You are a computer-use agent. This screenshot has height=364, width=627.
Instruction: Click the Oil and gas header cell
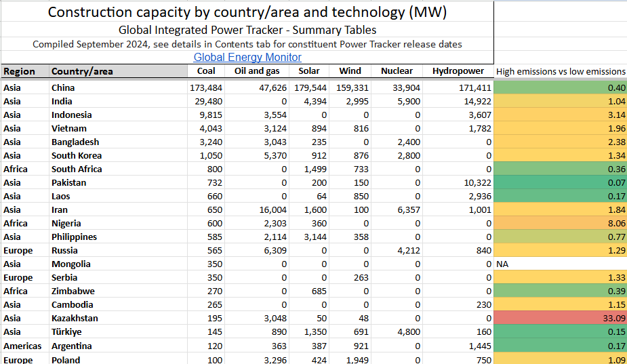tap(258, 71)
